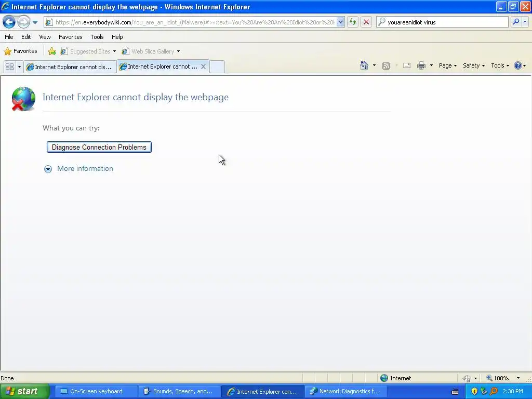Viewport: 532px width, 399px height.
Task: Click the 100% zoom level button
Action: click(x=497, y=378)
